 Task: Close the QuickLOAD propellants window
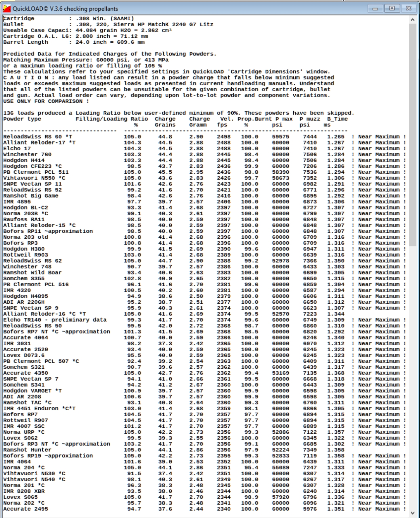(x=409, y=9)
